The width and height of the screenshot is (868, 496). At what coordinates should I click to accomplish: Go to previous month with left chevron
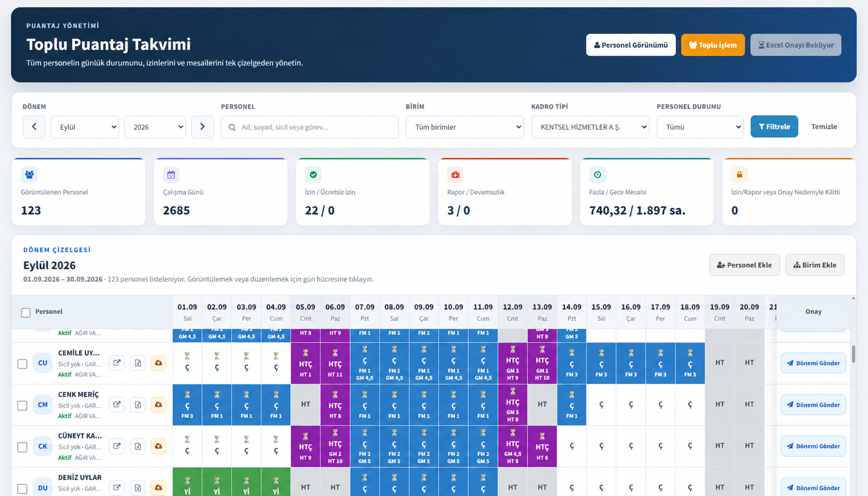34,127
